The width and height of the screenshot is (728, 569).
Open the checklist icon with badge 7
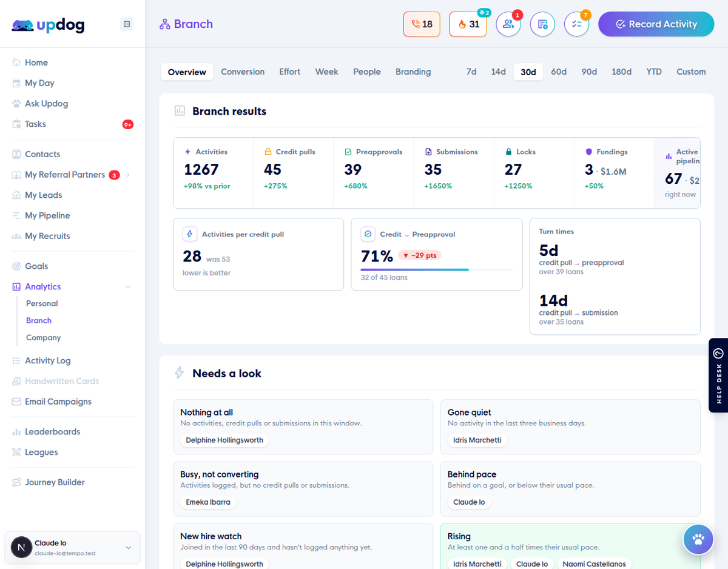(576, 24)
